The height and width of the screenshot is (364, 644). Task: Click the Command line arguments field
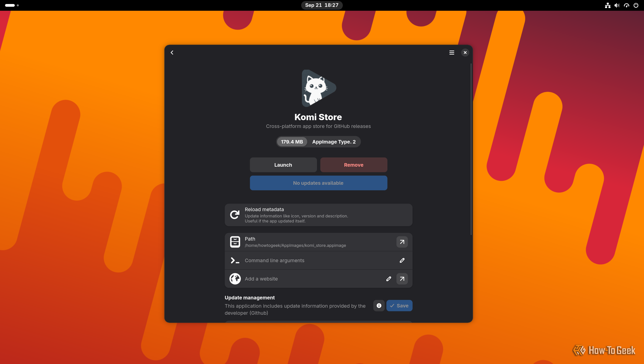pos(318,260)
